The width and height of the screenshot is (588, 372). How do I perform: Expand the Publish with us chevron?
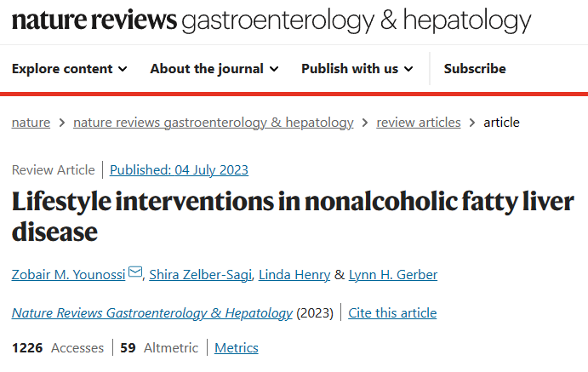pyautogui.click(x=408, y=69)
